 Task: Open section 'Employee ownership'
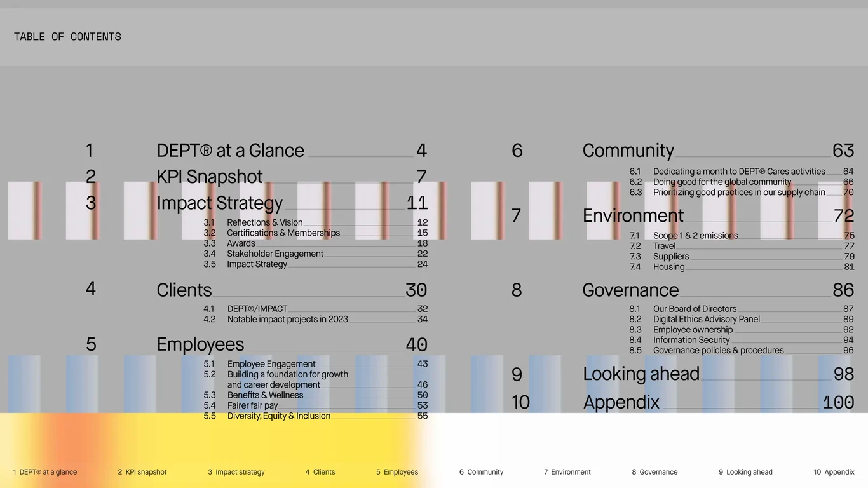point(693,330)
